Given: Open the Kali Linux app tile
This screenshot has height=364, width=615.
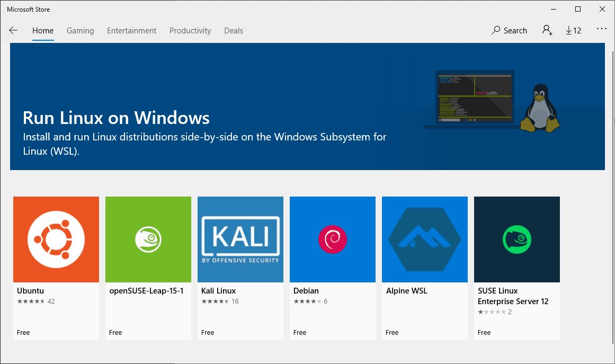Looking at the screenshot, I should click(x=240, y=239).
